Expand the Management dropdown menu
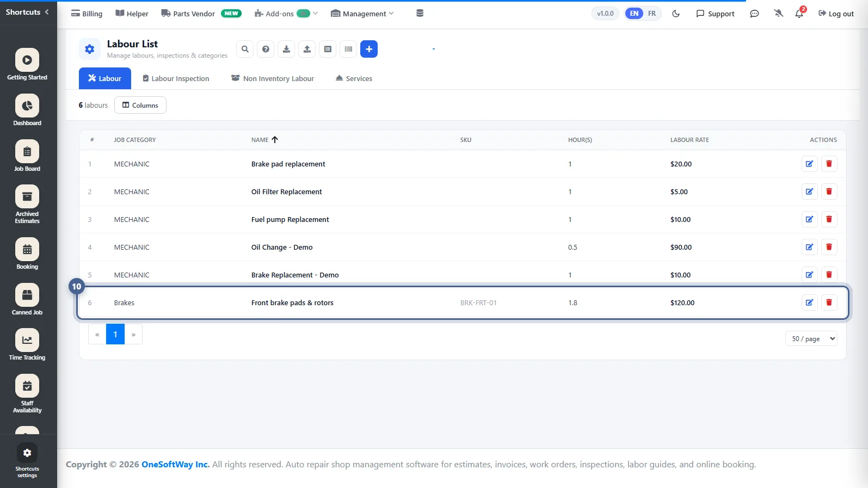868x488 pixels. 362,14
